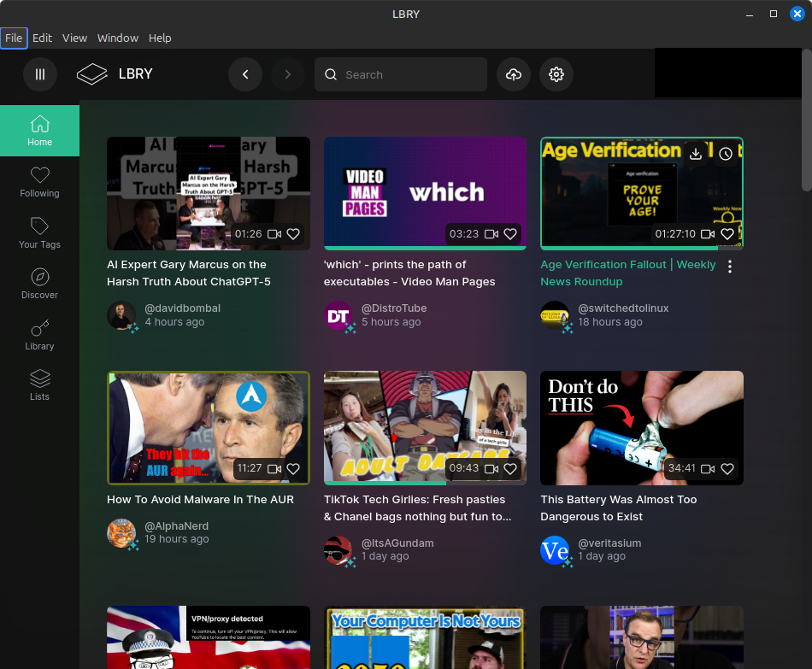
Task: Play the 'VPN/proxy detected' thumbnail
Action: 209,637
